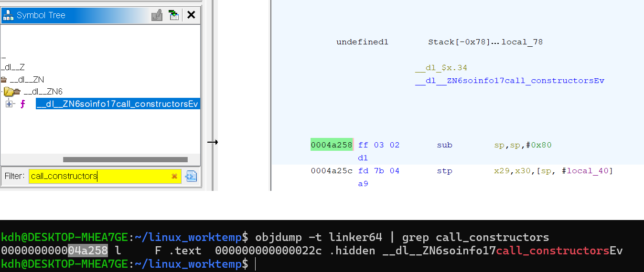This screenshot has width=644, height=272.
Task: Expand the __dl__ZN6soinfo17call_constructorsEv tree node
Action: (x=9, y=104)
